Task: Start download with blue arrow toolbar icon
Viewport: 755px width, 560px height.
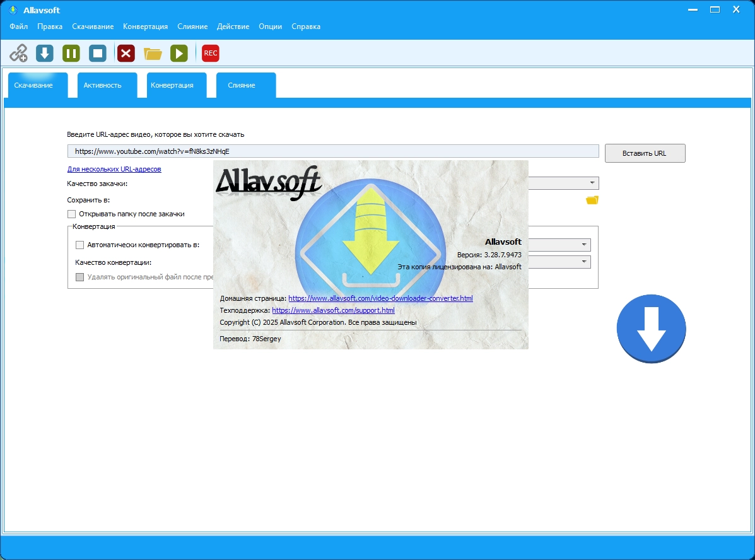Action: [x=45, y=53]
